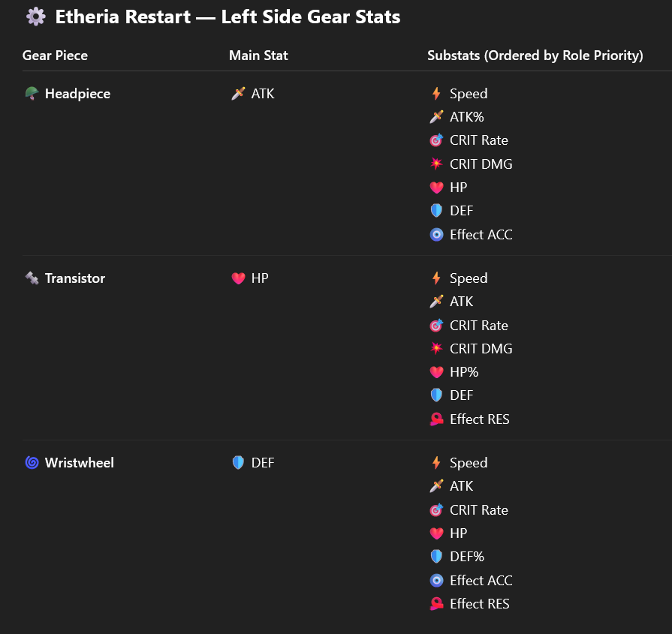The width and height of the screenshot is (672, 634).
Task: Click the blue spiral Wristwheel icon
Action: [32, 463]
